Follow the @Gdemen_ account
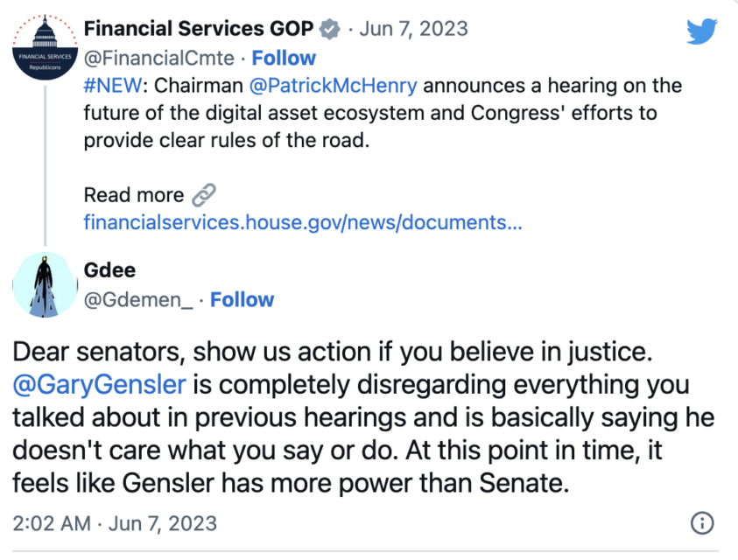This screenshot has height=560, width=738. pos(242,300)
